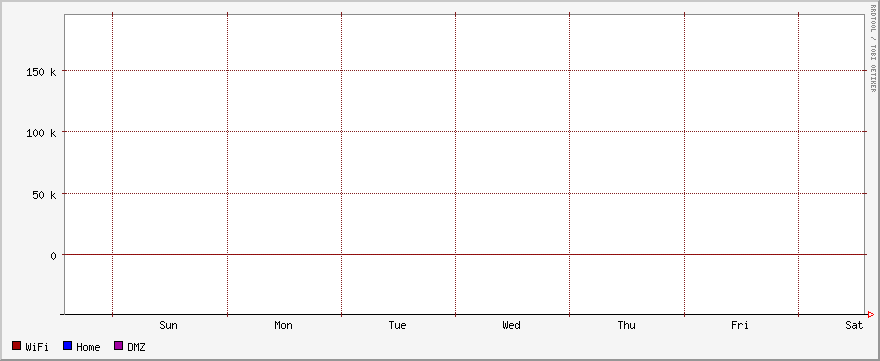Click the Tue label on time axis
This screenshot has height=361, width=880.
[397, 325]
